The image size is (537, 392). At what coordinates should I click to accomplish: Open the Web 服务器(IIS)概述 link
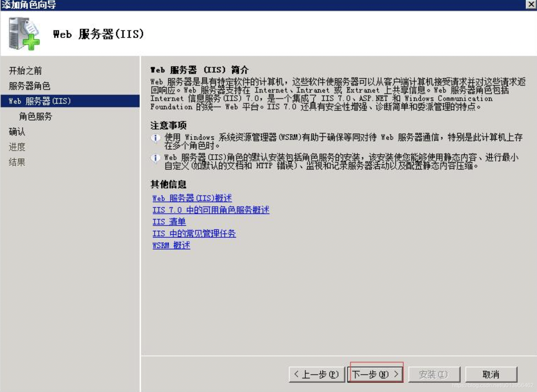(x=192, y=198)
